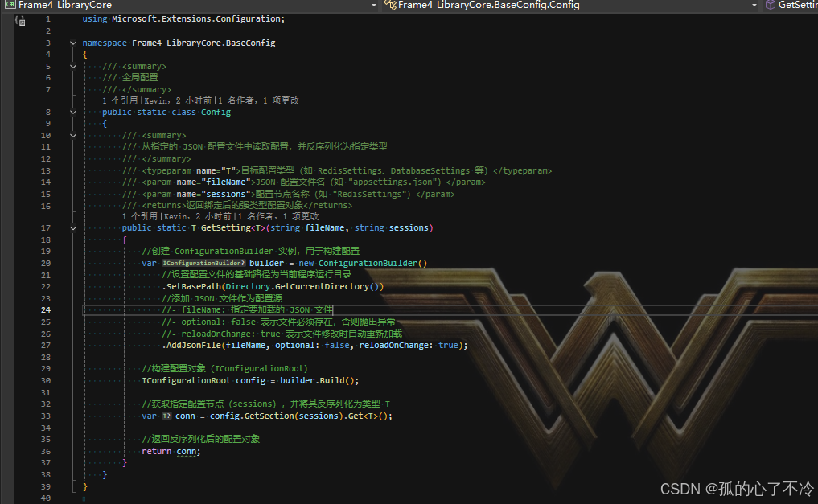Click reloadOnChange: argument on line 27
818x504 pixels.
coord(396,345)
